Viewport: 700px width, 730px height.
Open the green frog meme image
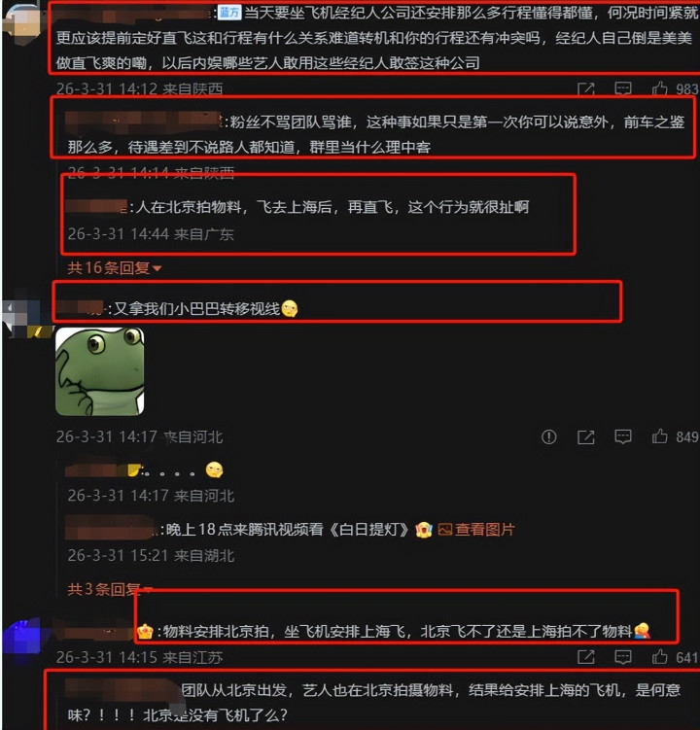pyautogui.click(x=100, y=371)
